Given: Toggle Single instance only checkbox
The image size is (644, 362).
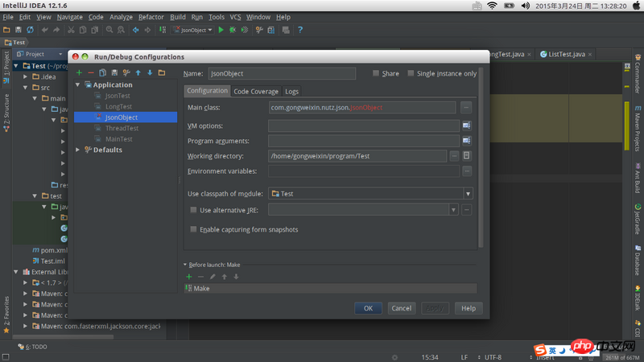Looking at the screenshot, I should (411, 73).
